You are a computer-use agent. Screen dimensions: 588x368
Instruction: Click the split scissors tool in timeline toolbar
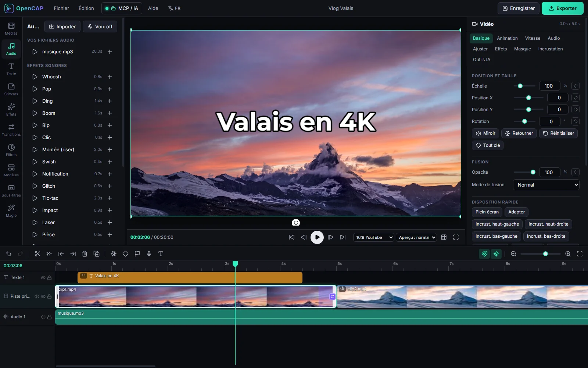37,254
